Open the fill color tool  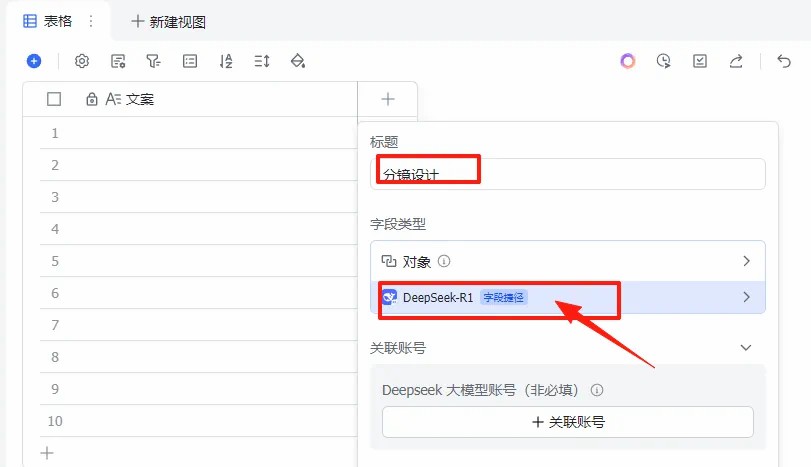coord(297,61)
